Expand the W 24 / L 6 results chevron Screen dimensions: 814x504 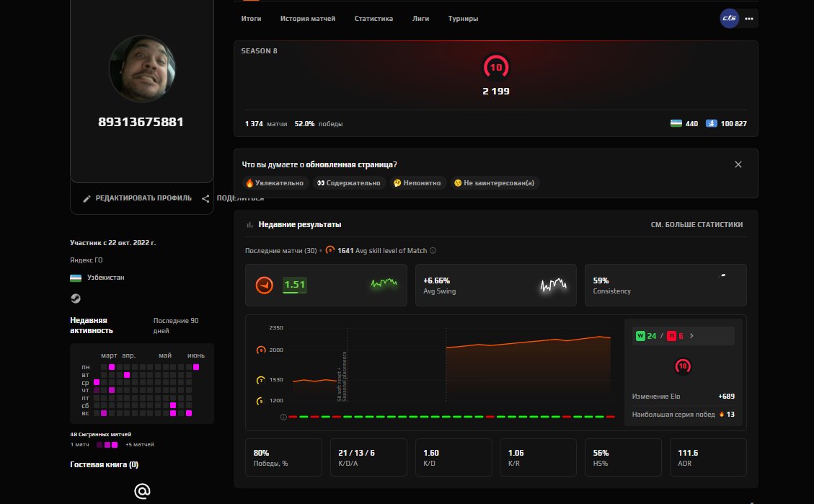click(x=691, y=336)
